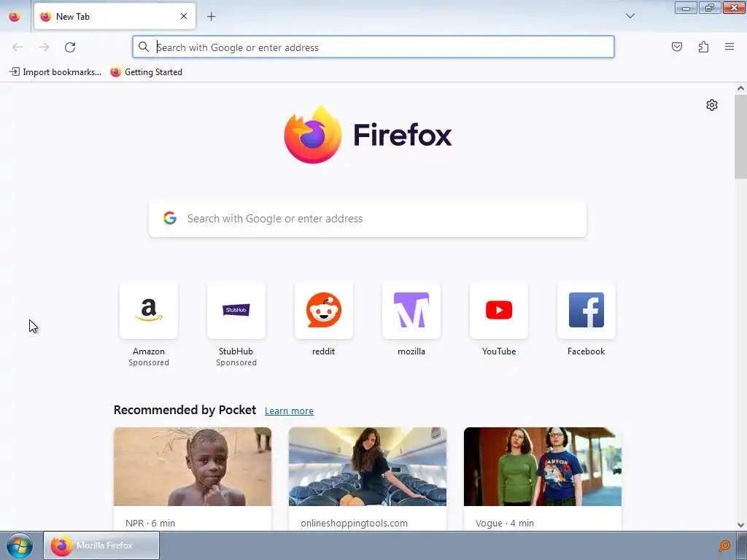This screenshot has height=560, width=747.
Task: Open a new tab with plus button
Action: click(211, 17)
